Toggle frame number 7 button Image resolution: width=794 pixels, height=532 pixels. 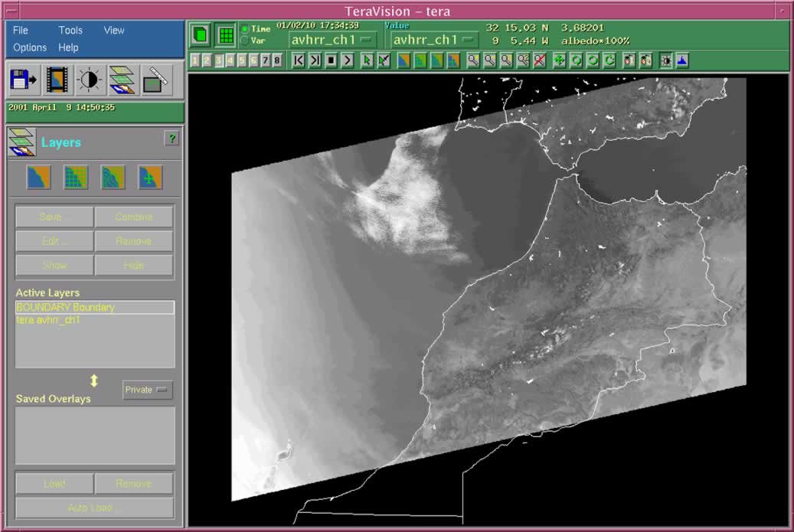(x=266, y=60)
